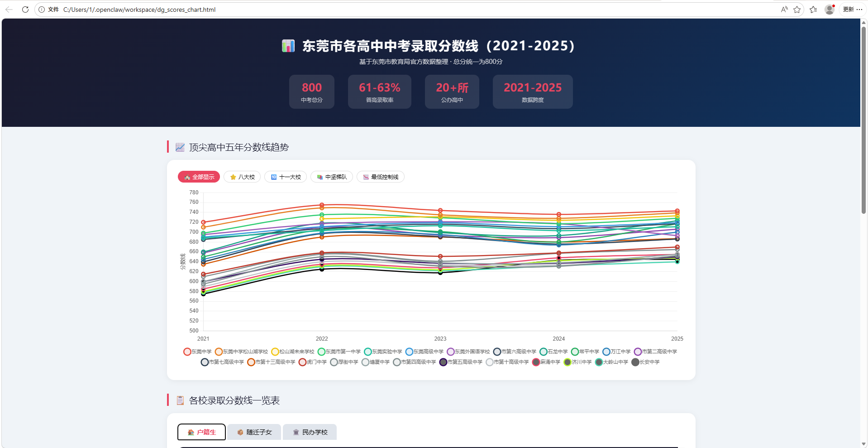This screenshot has width=868, height=448.
Task: Toggle 市第十高级中学 legend series
Action: [x=507, y=362]
